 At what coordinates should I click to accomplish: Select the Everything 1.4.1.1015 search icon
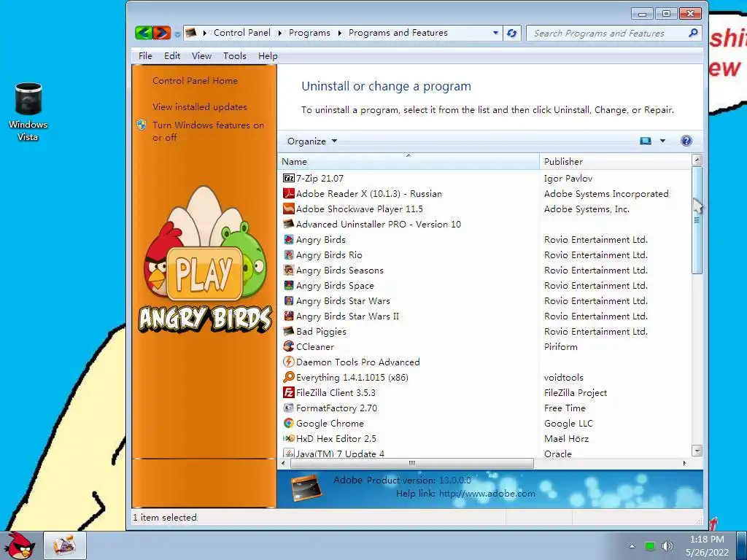pos(289,377)
